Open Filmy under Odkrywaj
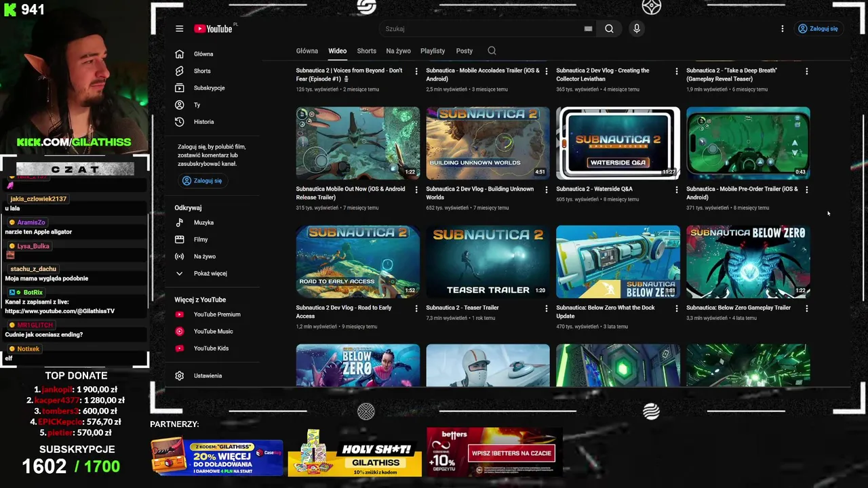 pyautogui.click(x=201, y=240)
